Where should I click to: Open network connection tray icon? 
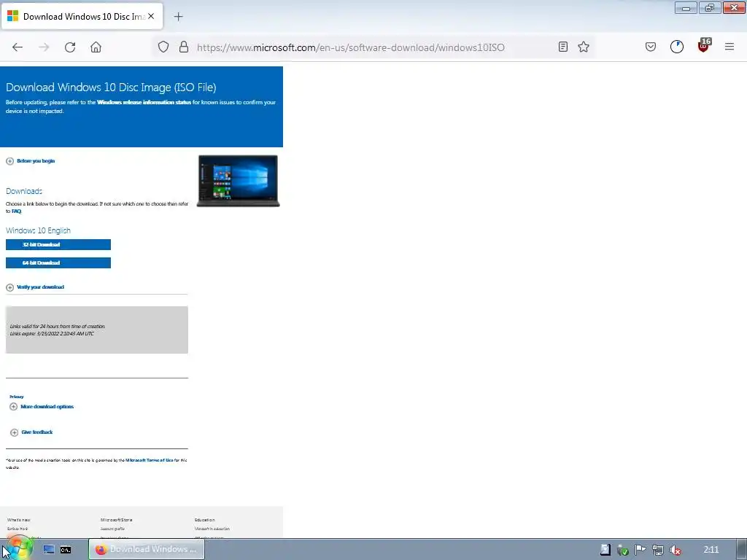coord(657,550)
